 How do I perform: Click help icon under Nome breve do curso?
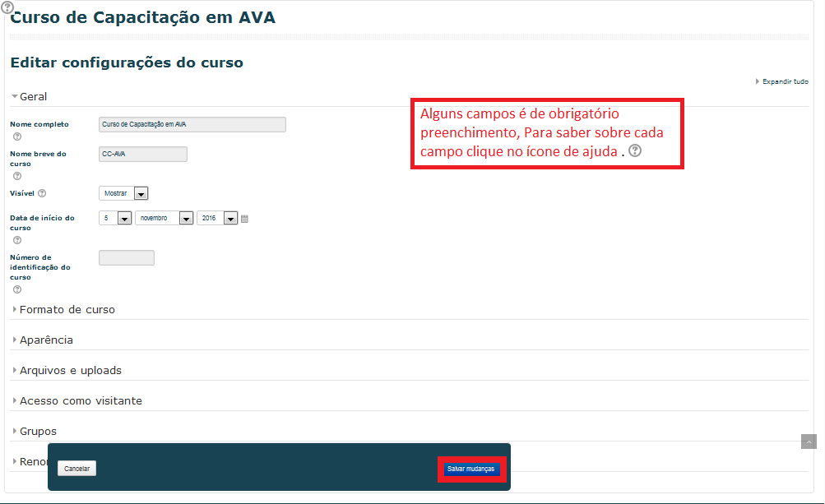(x=17, y=176)
